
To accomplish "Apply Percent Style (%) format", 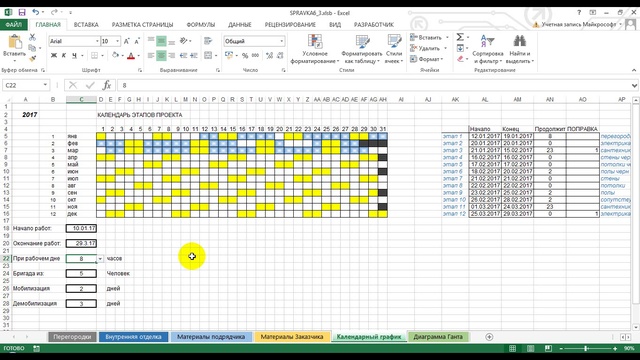I will 245,55.
